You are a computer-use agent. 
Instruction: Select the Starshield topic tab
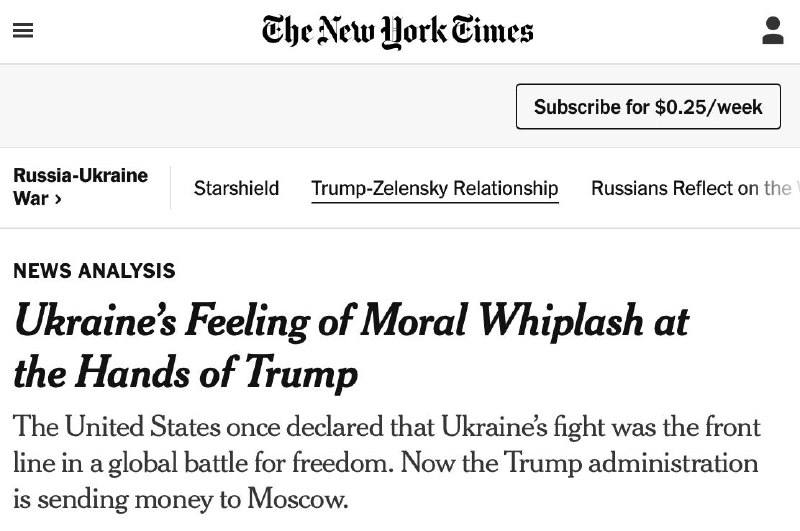tap(236, 188)
